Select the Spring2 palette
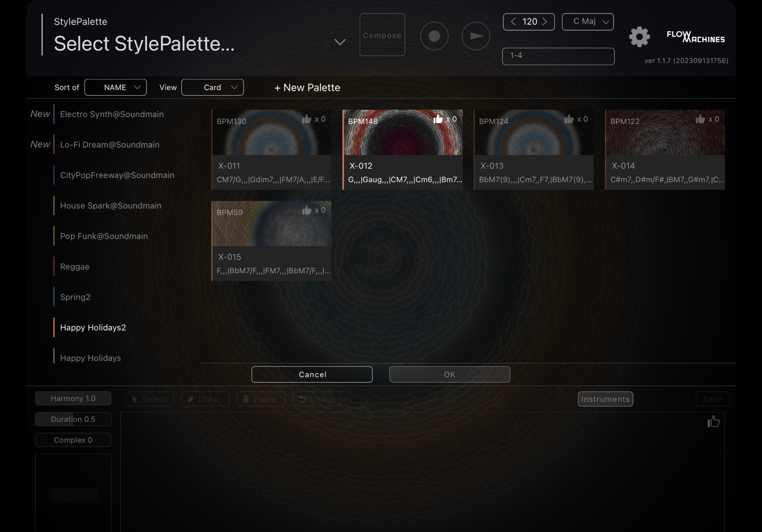This screenshot has height=532, width=762. click(x=75, y=297)
